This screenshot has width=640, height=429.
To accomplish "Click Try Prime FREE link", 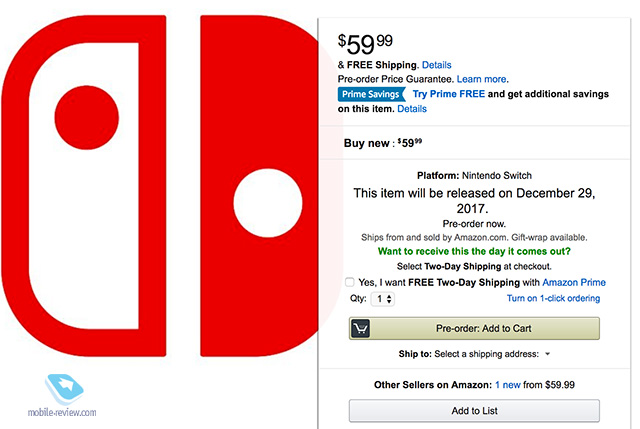I will click(449, 94).
